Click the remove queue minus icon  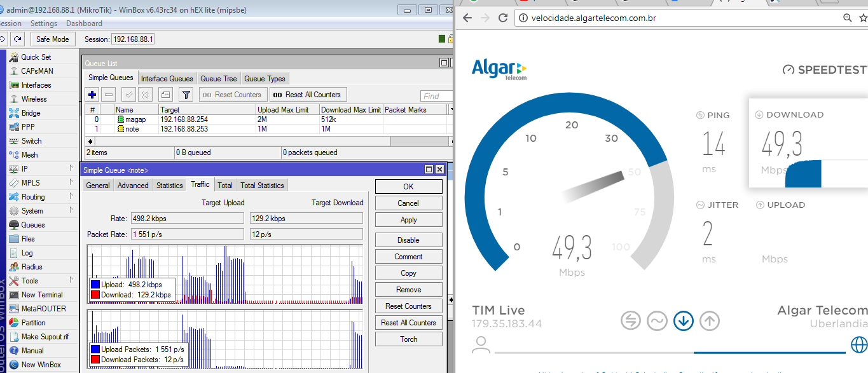click(x=109, y=95)
